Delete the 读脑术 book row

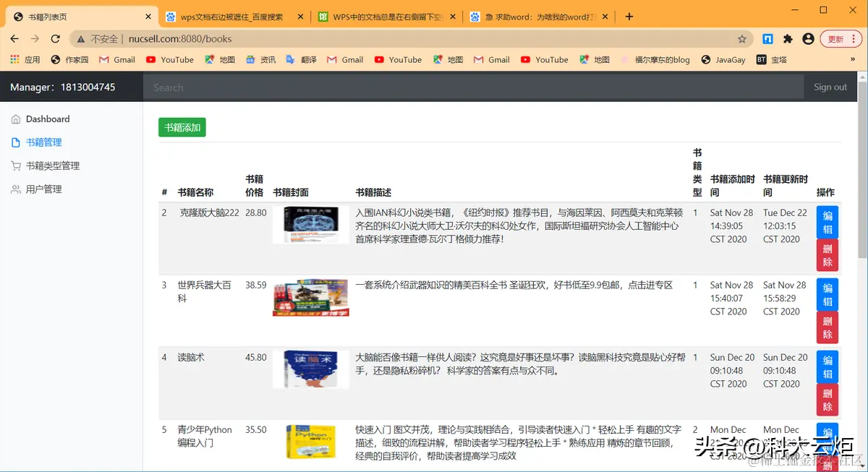[x=827, y=400]
